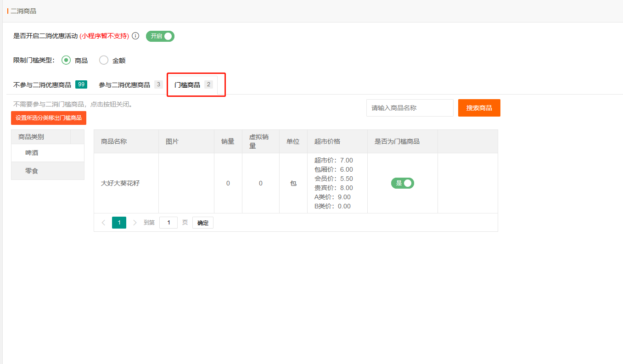Click the 确定 pagination button

tap(203, 223)
